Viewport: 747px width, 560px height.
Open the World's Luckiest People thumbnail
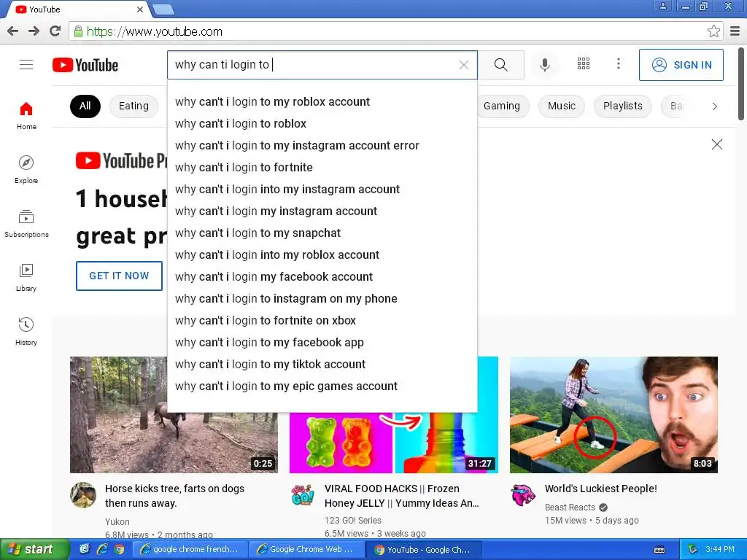pyautogui.click(x=614, y=415)
